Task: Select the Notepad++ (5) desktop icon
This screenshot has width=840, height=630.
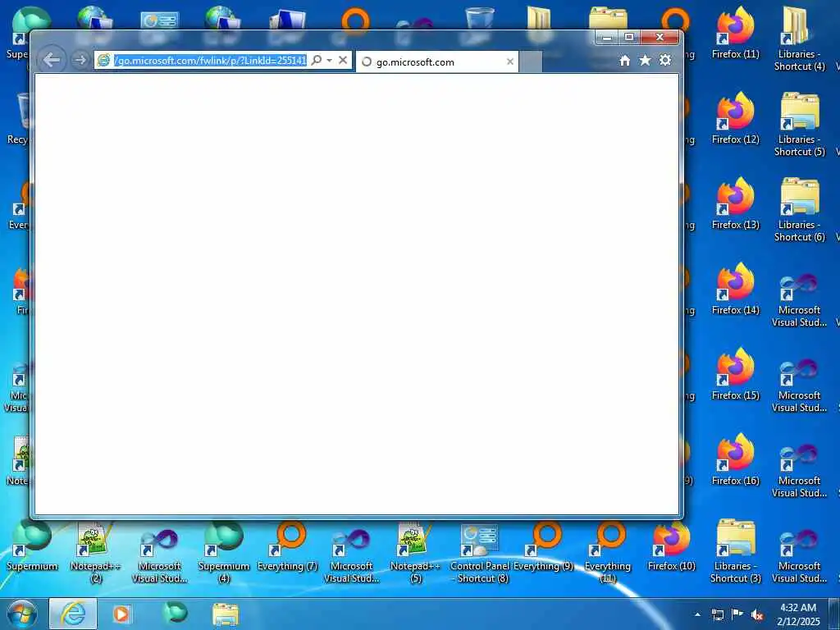Action: (x=415, y=550)
